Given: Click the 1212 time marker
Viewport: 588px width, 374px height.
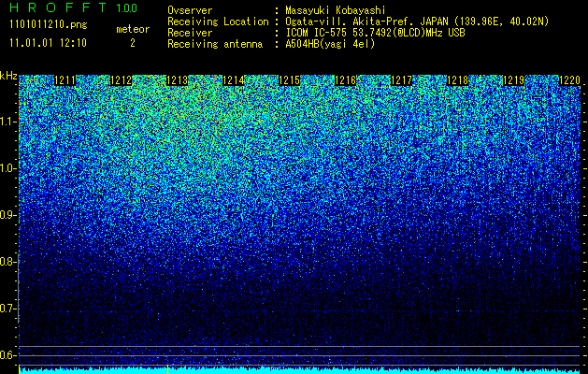Looking at the screenshot, I should click(x=122, y=80).
